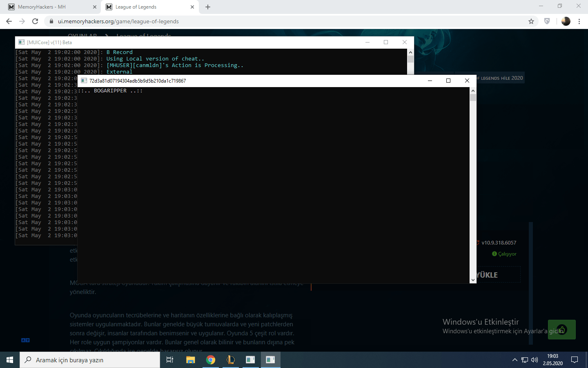Open File Explorer from the taskbar
This screenshot has width=588, height=368.
[x=191, y=360]
